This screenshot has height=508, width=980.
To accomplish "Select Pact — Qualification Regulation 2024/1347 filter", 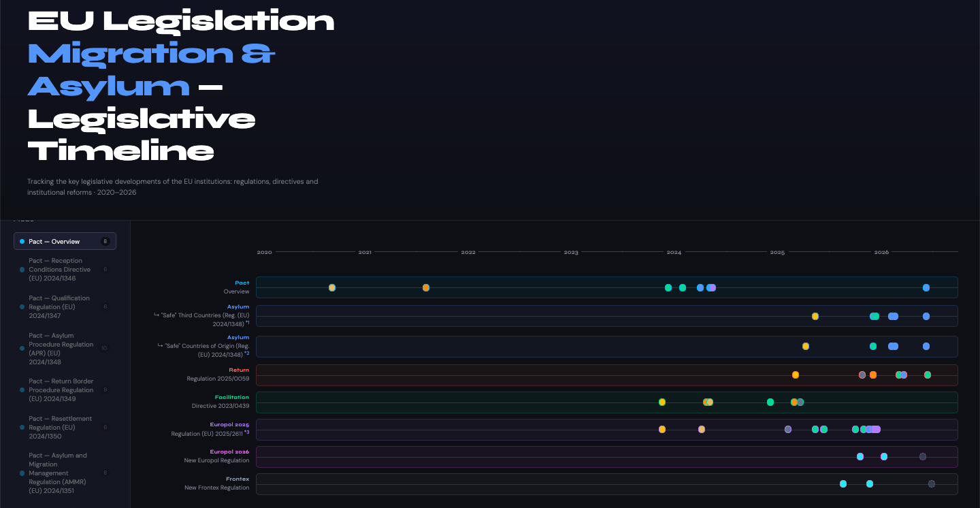I will click(65, 307).
